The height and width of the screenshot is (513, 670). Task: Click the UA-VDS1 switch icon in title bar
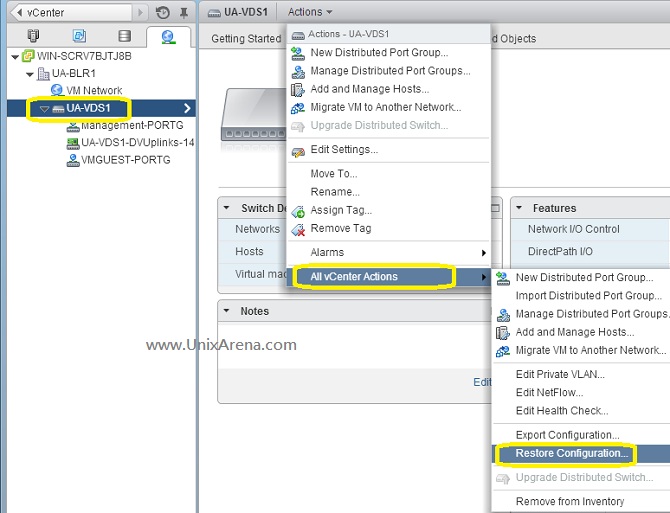(x=214, y=13)
